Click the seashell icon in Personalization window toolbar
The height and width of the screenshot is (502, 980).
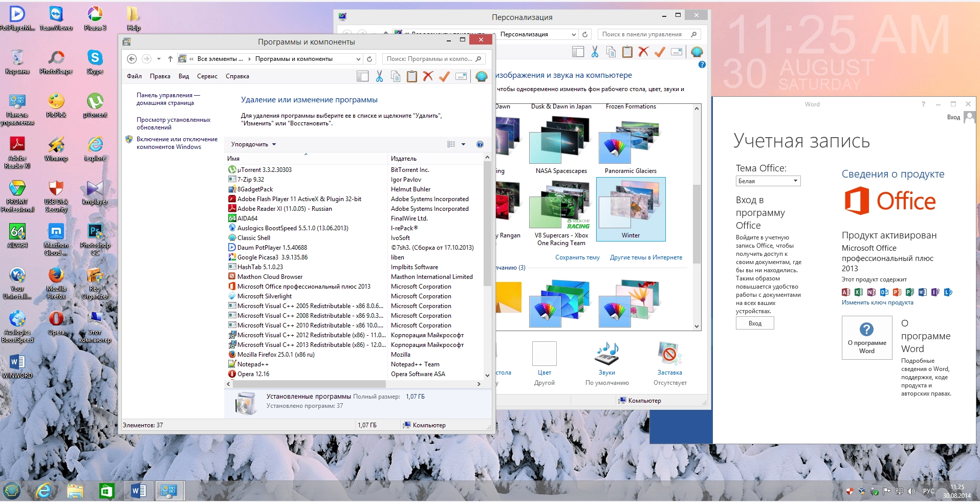coord(696,51)
